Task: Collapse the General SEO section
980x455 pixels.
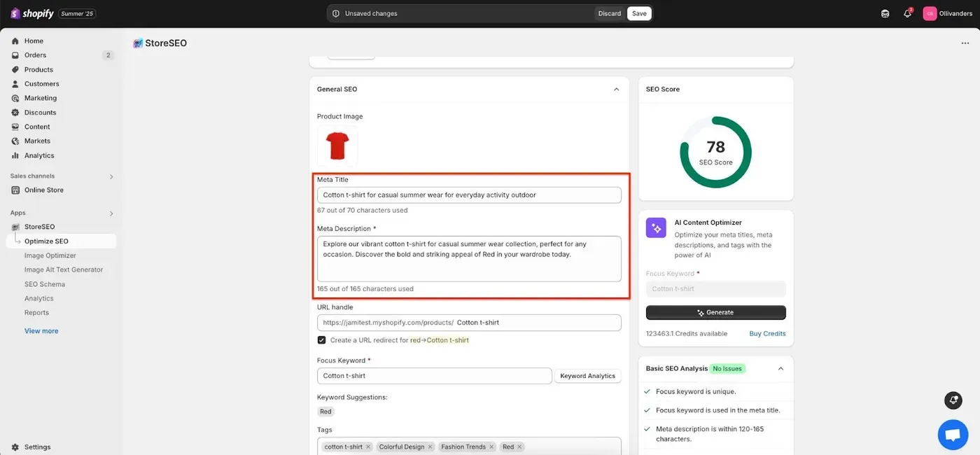Action: point(616,90)
